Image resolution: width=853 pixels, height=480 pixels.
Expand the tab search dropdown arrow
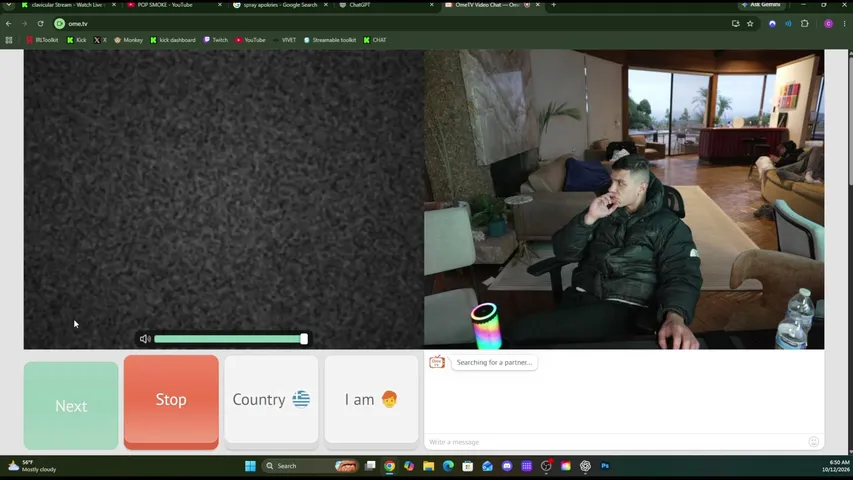9,5
